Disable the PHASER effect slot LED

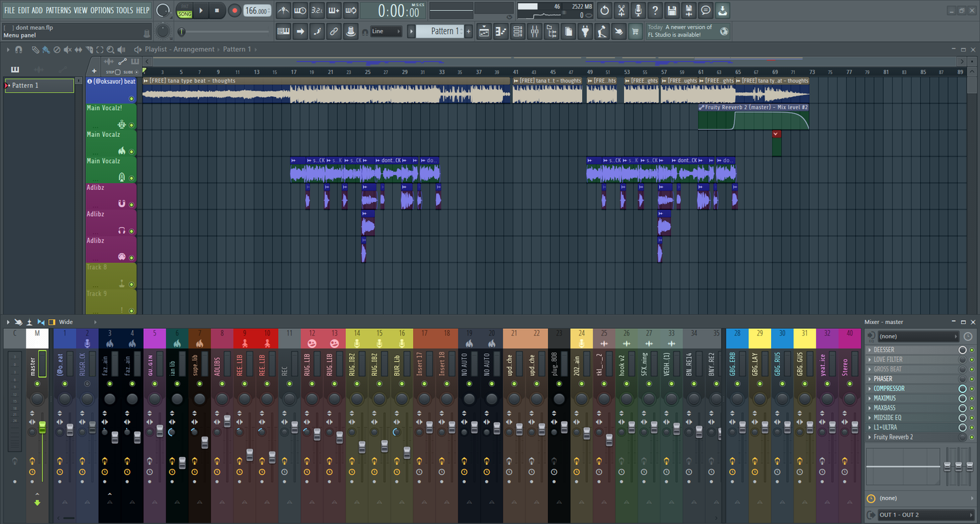[972, 379]
